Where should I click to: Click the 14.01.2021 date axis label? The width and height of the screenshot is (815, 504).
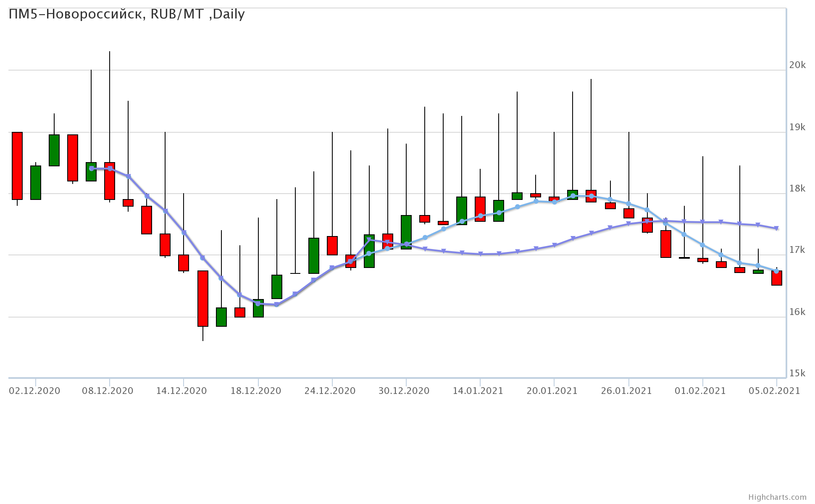pos(478,391)
